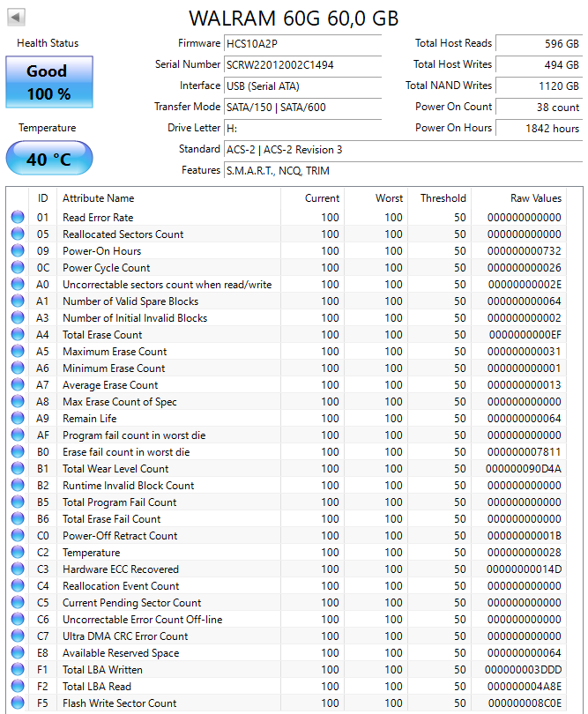
Task: Select the Total LBA Read attribute name
Action: tap(97, 686)
